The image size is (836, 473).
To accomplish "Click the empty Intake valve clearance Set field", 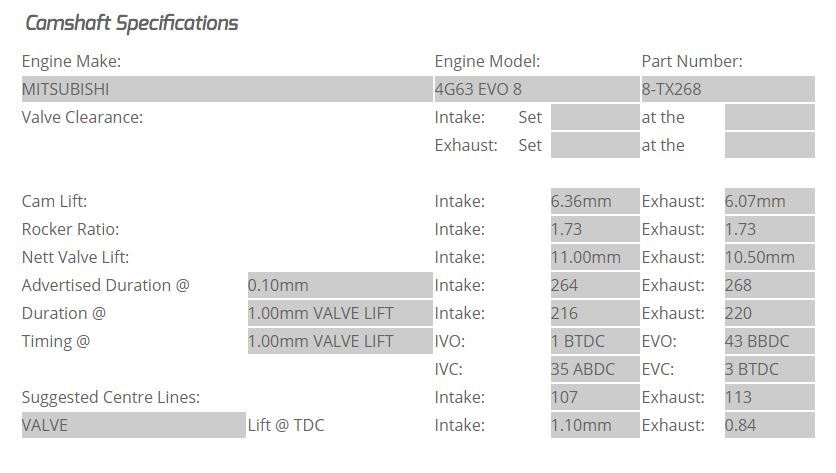I will coord(595,117).
